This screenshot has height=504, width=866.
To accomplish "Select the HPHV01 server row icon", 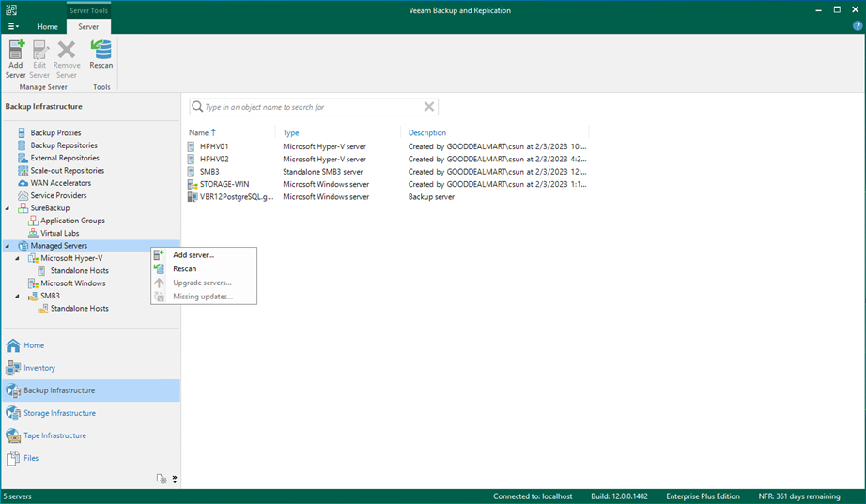I will (192, 146).
